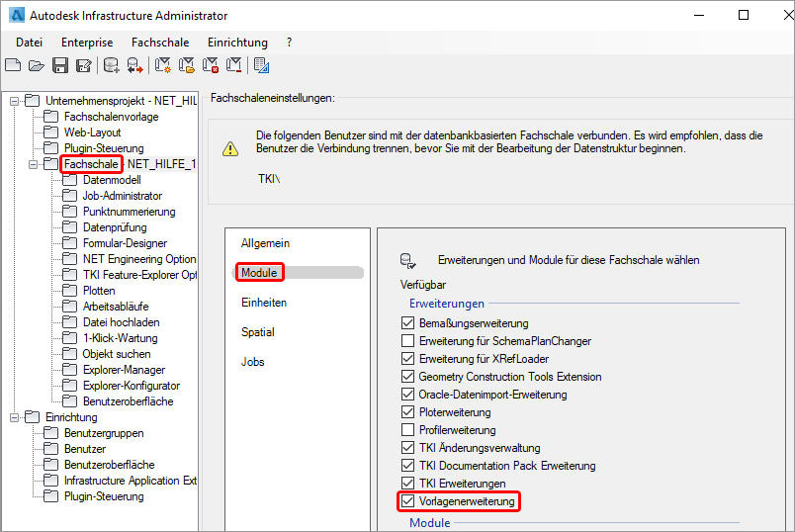Collapse the Fachschale NET_HILFE tree node
This screenshot has height=532, width=795.
[x=33, y=164]
